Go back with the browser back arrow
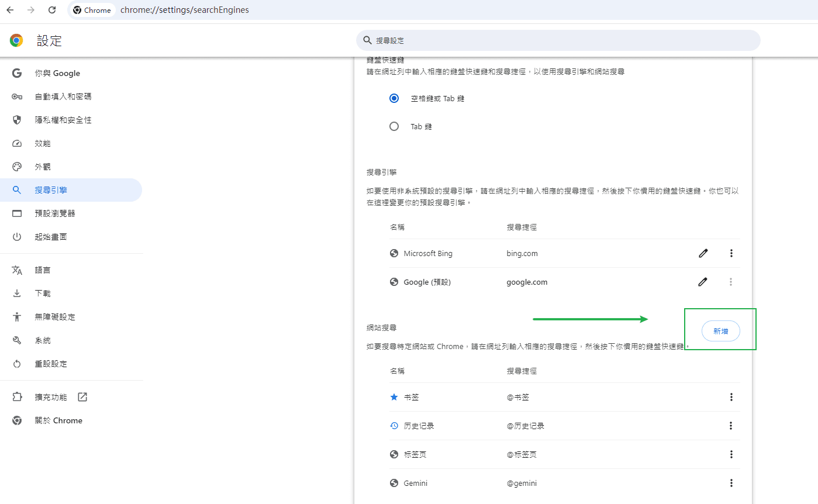Viewport: 818px width, 504px height. pos(10,10)
